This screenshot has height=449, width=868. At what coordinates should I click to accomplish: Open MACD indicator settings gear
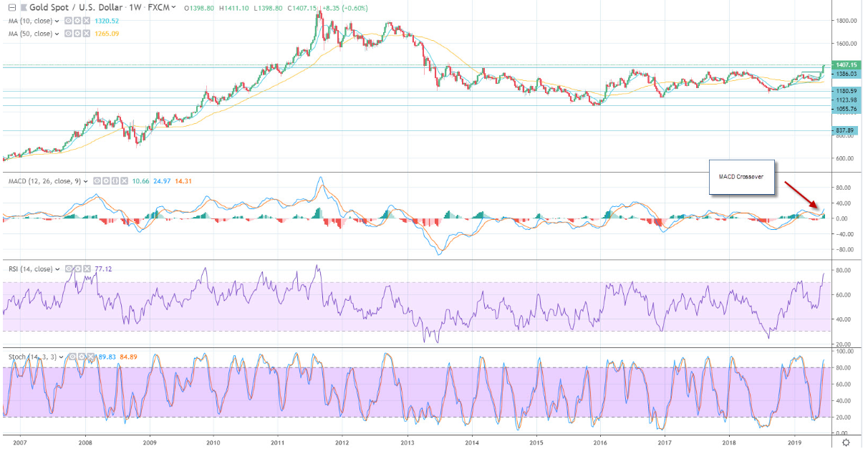[105, 181]
